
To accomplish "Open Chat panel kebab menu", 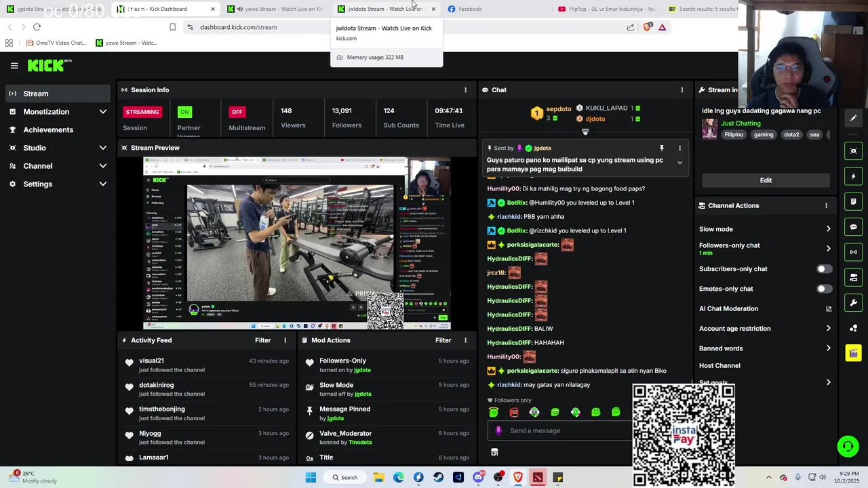I will tap(682, 90).
